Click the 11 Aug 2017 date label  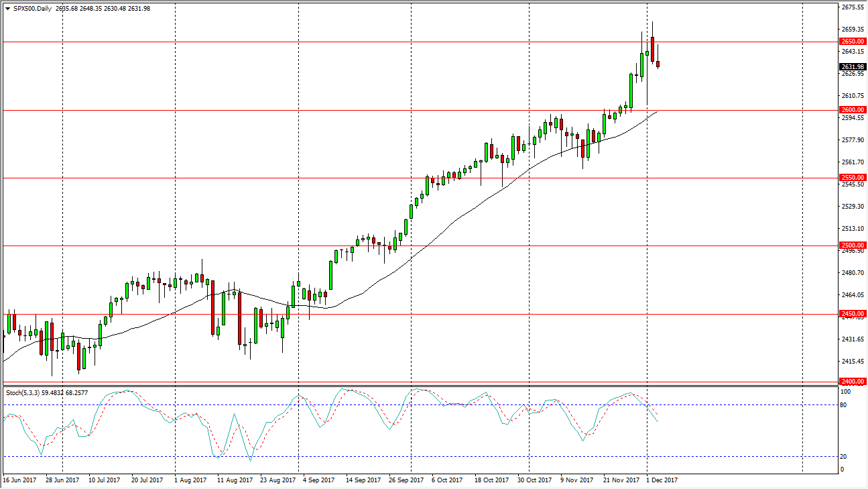click(x=234, y=480)
